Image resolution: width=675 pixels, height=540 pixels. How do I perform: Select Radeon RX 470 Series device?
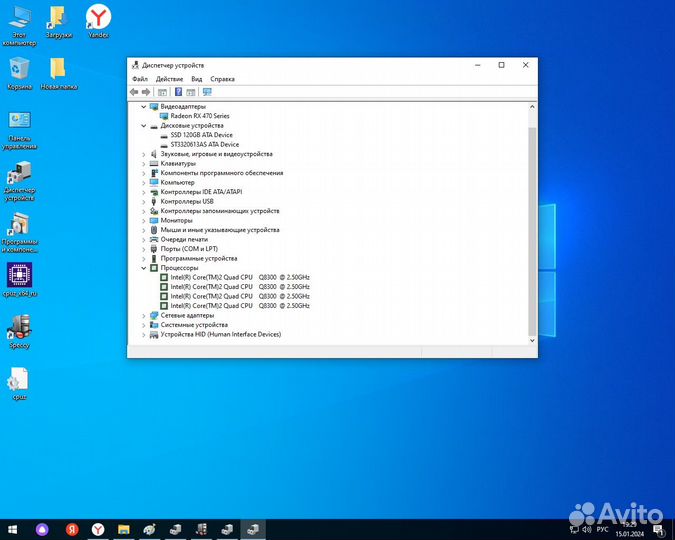[x=200, y=116]
